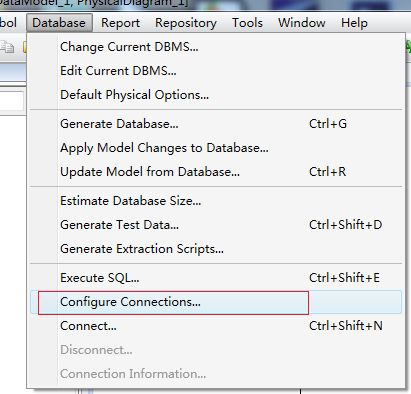
Task: Open the Tools menu
Action: pyautogui.click(x=247, y=23)
